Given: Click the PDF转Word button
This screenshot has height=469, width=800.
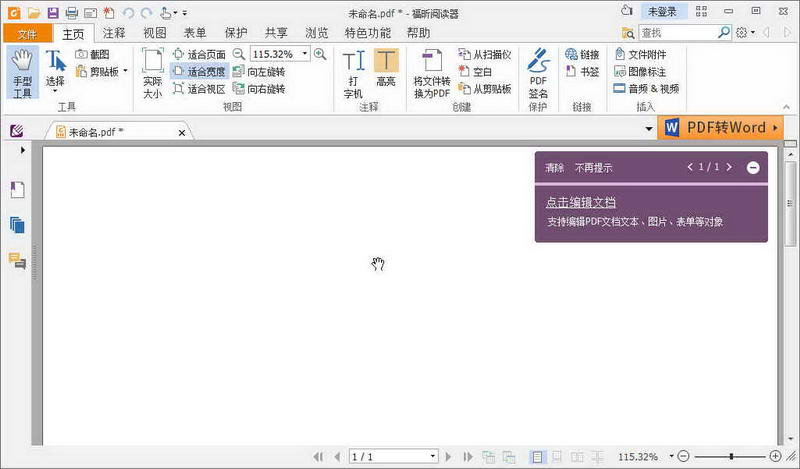Looking at the screenshot, I should coord(720,128).
